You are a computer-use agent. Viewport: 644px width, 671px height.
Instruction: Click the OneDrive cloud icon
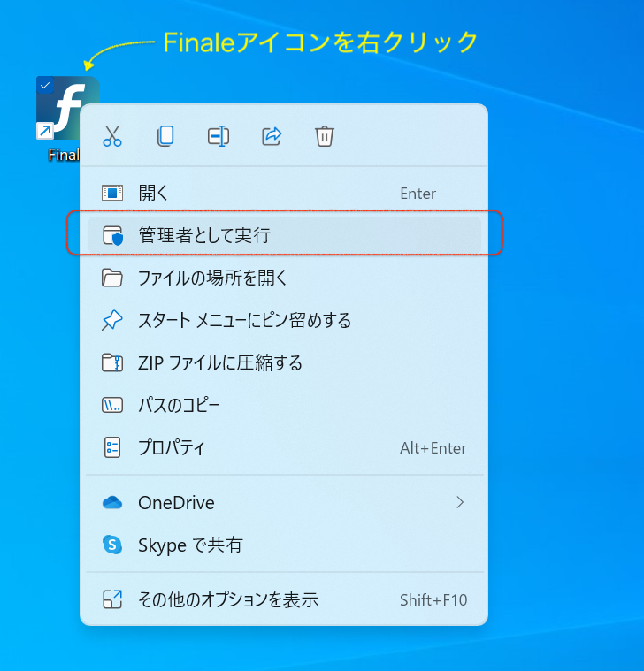click(112, 503)
